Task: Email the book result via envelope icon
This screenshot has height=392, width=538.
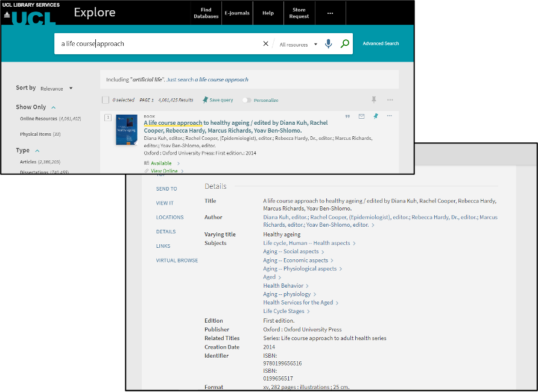Action: pos(361,116)
